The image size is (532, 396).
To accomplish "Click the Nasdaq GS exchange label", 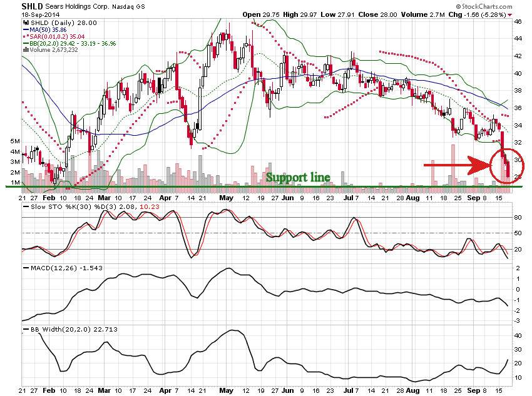I will 128,6.
